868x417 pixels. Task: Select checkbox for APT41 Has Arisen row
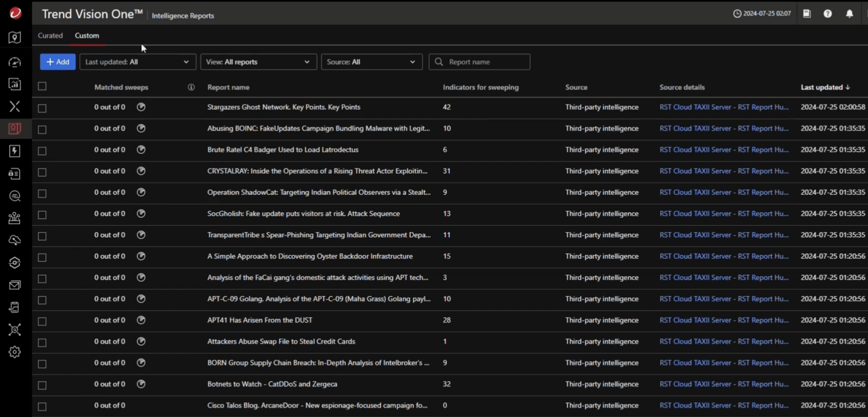(x=42, y=321)
